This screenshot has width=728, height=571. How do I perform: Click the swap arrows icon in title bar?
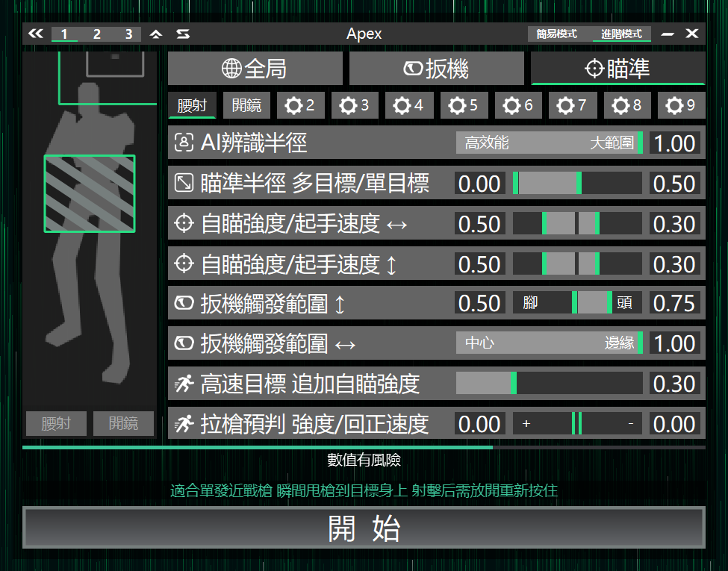(182, 34)
